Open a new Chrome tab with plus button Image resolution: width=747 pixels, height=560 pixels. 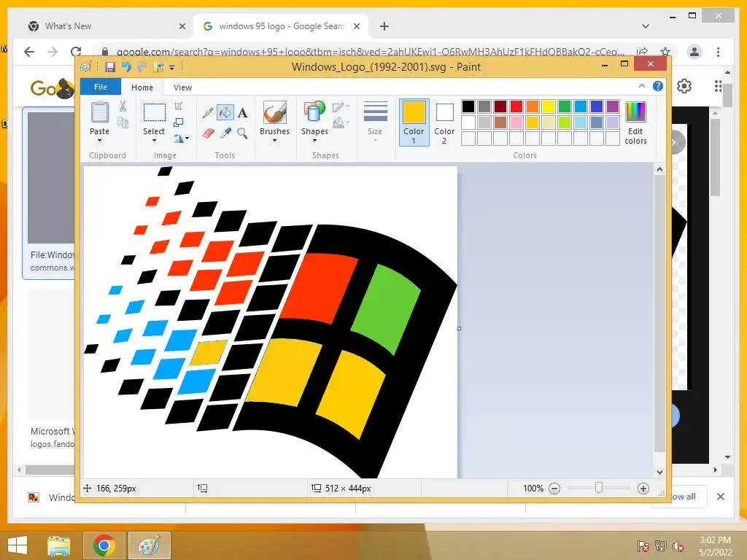384,26
